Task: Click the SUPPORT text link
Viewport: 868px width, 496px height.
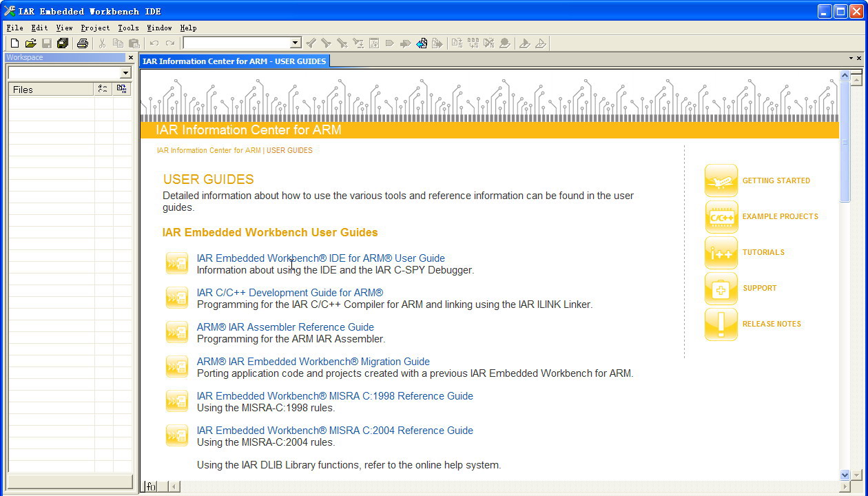Action: [759, 288]
